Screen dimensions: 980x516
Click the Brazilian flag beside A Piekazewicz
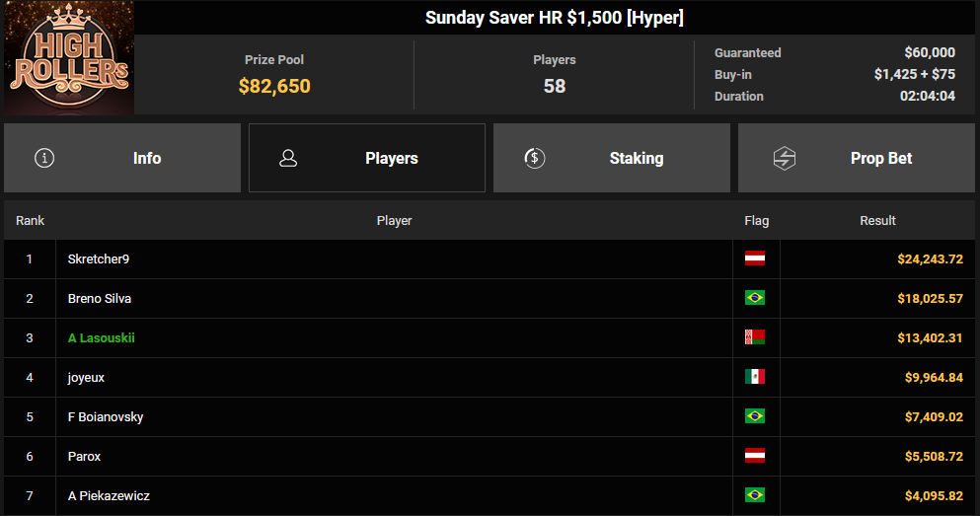(754, 495)
